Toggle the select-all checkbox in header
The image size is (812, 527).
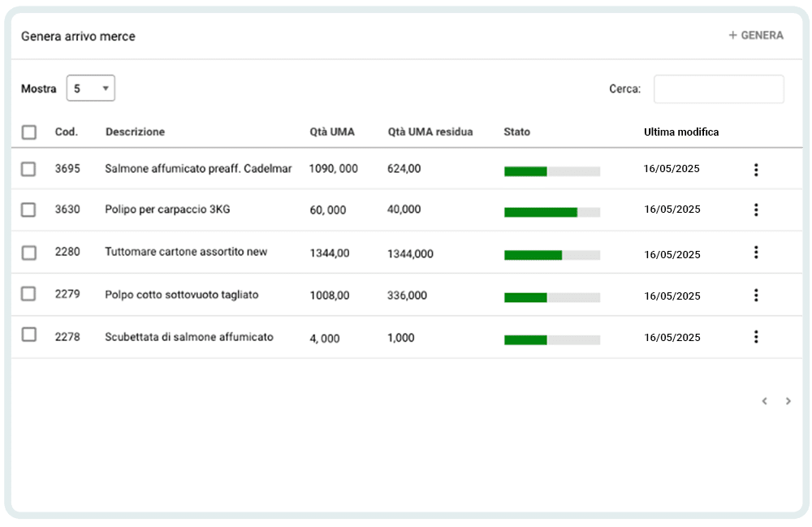coord(29,132)
